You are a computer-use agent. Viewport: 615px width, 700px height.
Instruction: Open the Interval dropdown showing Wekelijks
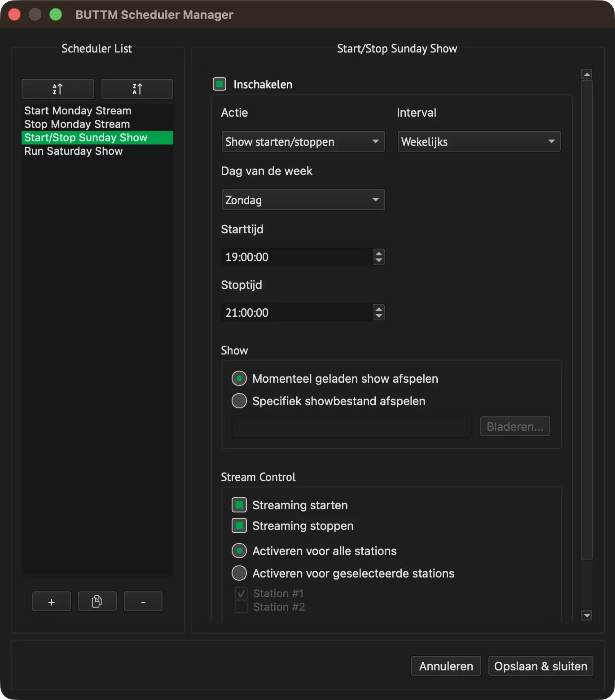479,142
